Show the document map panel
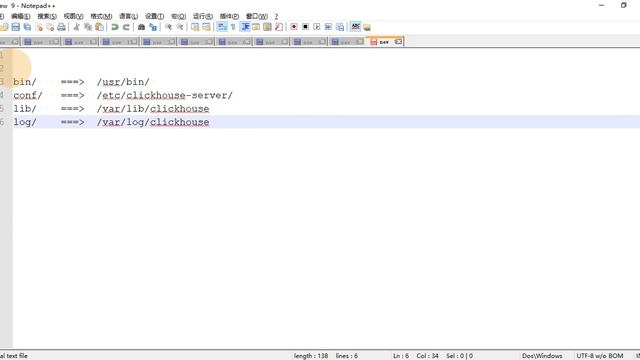Image resolution: width=640 pixels, height=360 pixels. [267, 27]
